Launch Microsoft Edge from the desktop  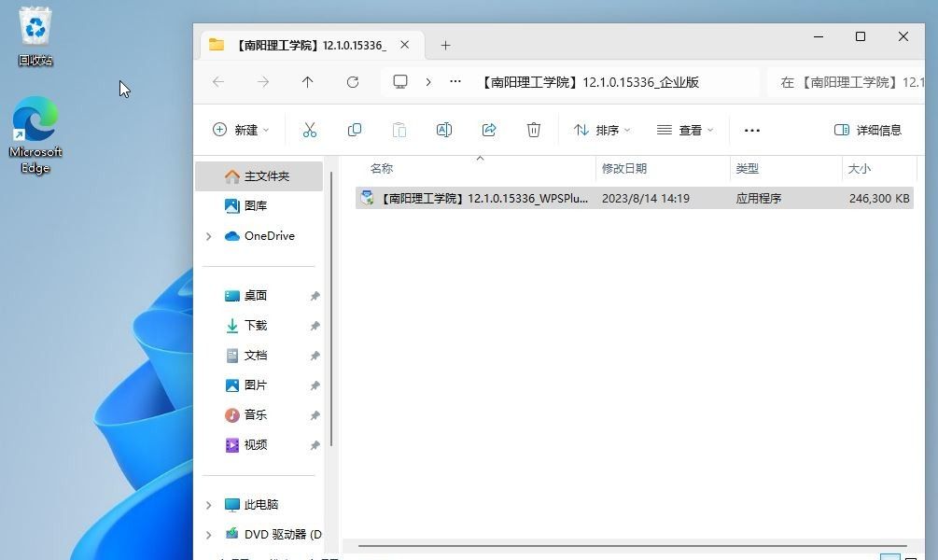35,135
